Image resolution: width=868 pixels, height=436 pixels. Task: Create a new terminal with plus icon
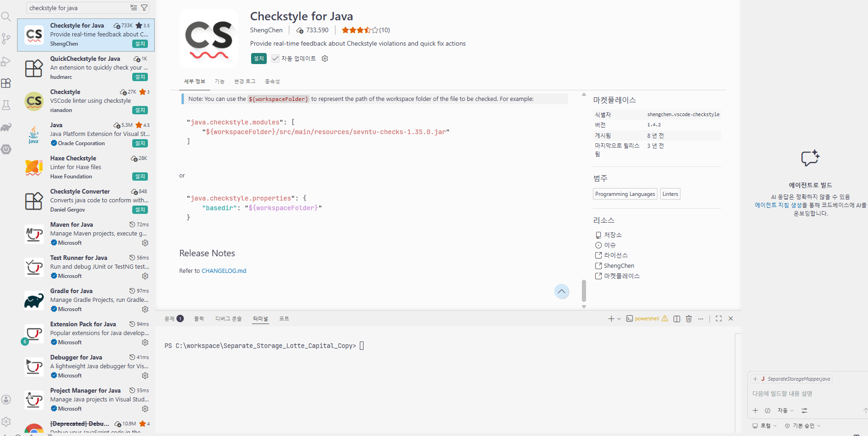[x=611, y=319]
